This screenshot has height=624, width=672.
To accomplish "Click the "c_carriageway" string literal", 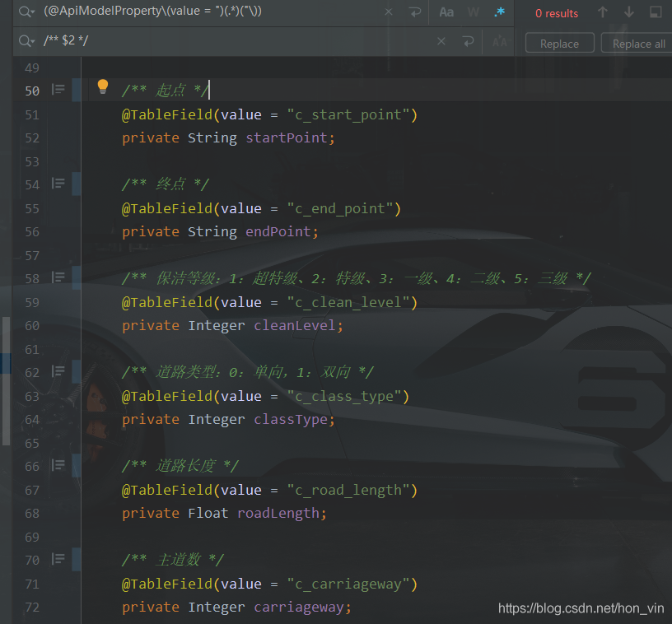I will tap(348, 584).
